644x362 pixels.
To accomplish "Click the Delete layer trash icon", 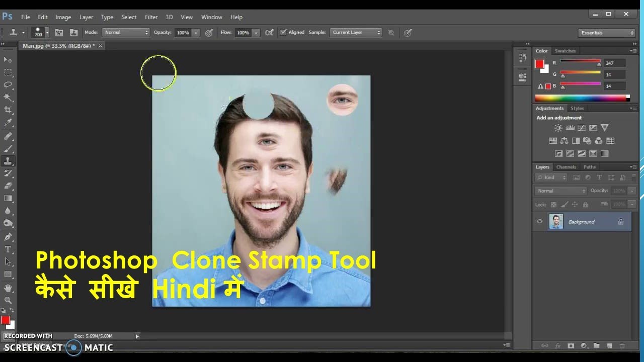I will 622,346.
